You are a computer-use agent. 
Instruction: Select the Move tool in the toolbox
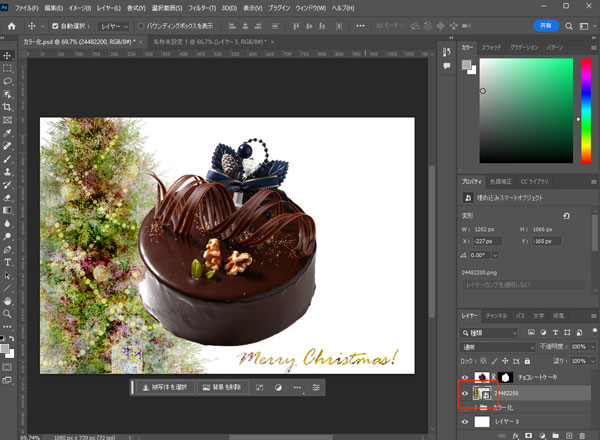(7, 54)
